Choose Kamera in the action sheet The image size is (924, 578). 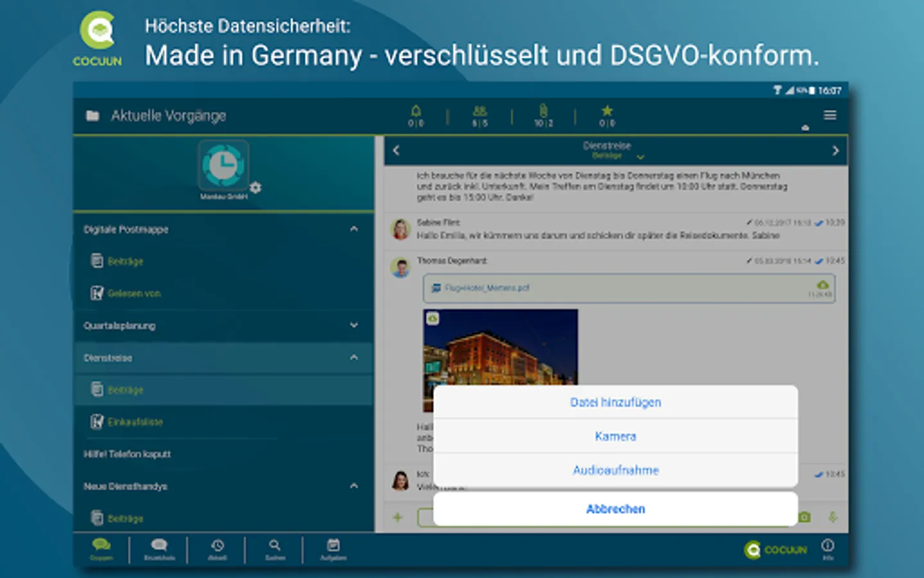click(x=615, y=436)
